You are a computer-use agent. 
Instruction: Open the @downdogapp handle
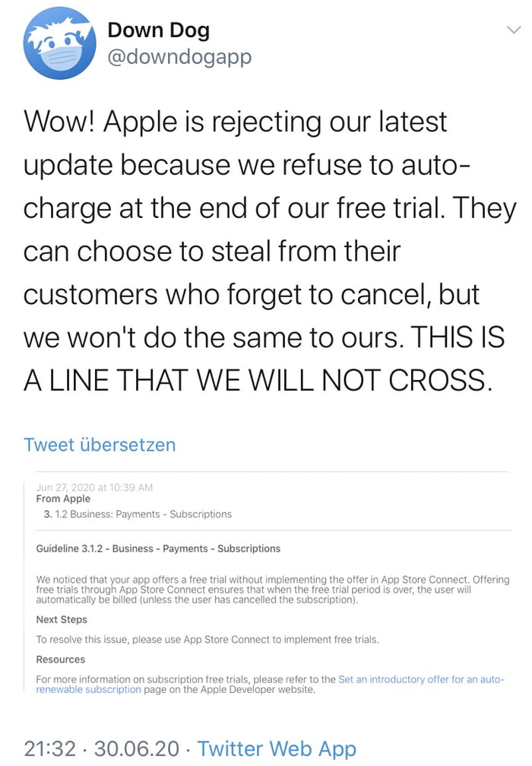[x=179, y=57]
